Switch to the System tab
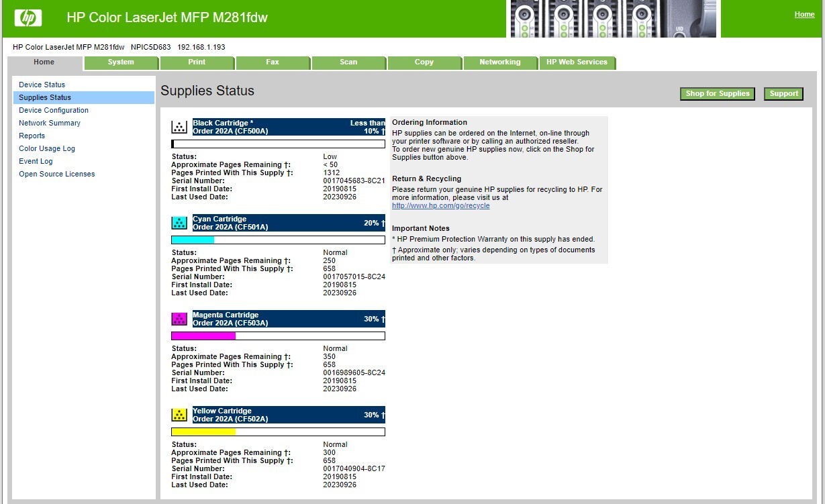 tap(121, 62)
